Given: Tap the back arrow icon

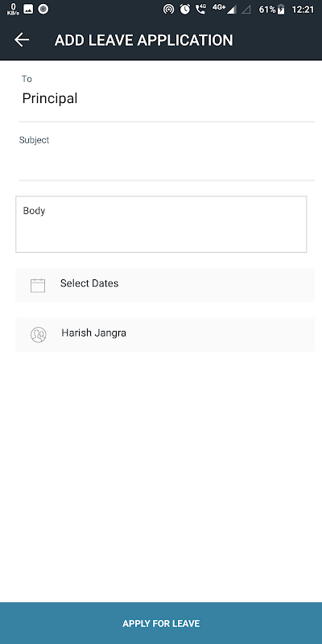Looking at the screenshot, I should tap(22, 39).
